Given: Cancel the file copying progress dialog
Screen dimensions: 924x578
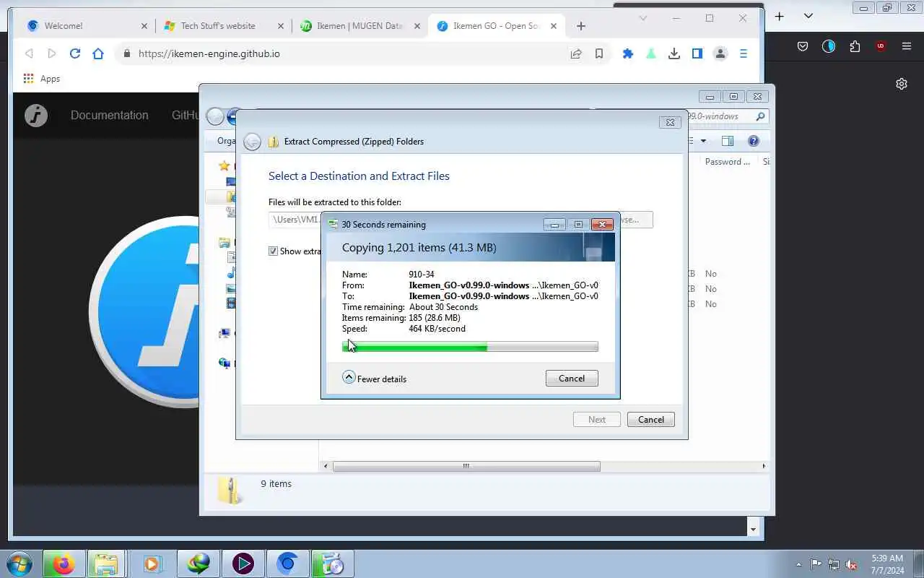Looking at the screenshot, I should [572, 379].
